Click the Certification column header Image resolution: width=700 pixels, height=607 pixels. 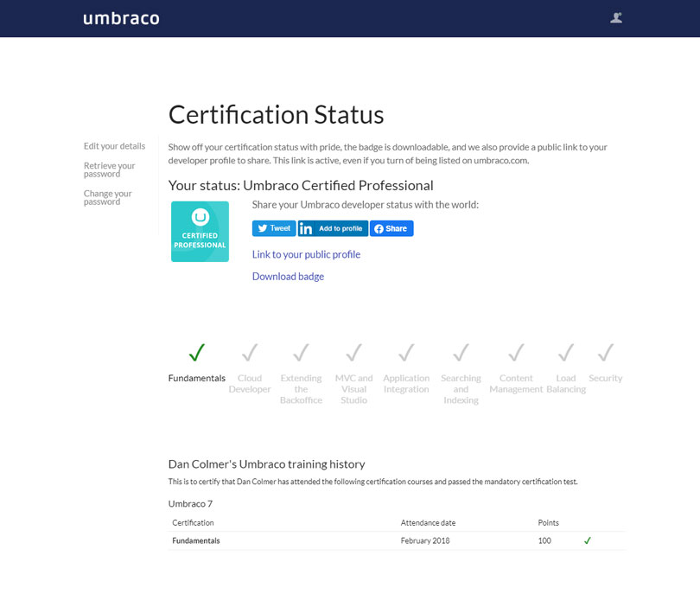(193, 522)
